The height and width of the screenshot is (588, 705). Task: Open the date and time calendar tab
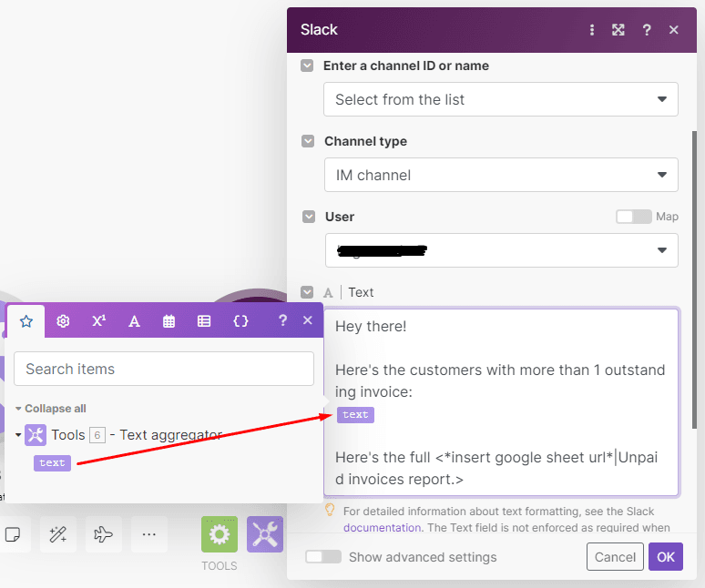coord(169,320)
